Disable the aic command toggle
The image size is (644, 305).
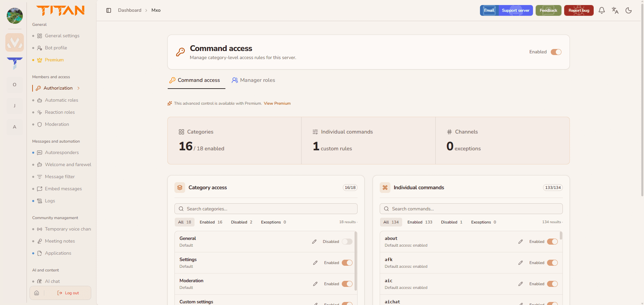coord(552,284)
